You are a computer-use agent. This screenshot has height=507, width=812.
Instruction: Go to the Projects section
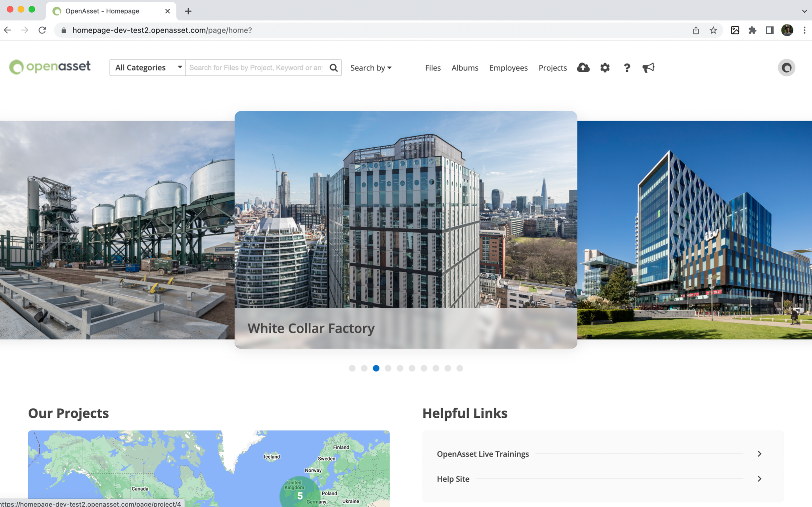[553, 68]
